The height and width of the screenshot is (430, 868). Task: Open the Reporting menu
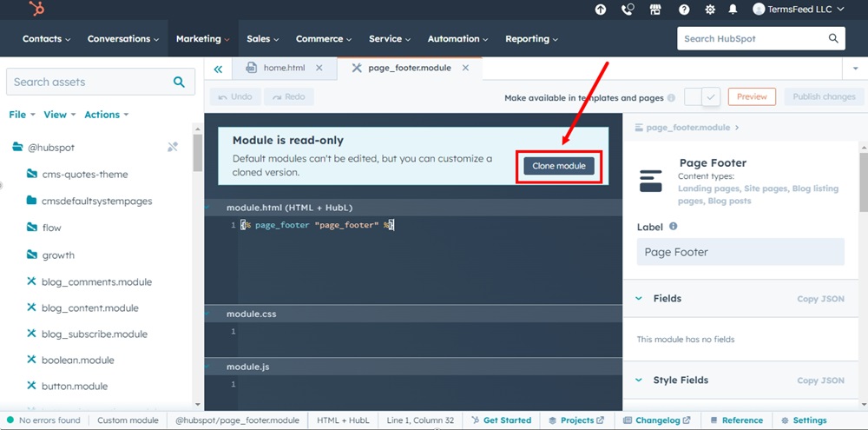pyautogui.click(x=531, y=39)
